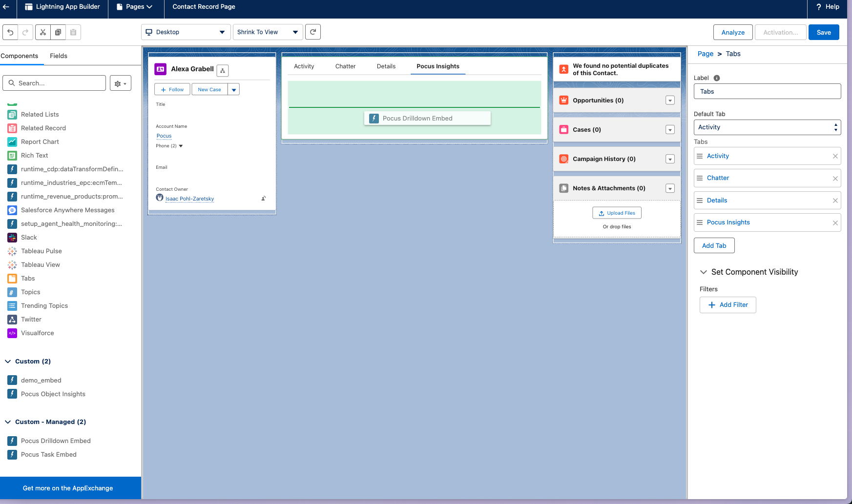Remove the Chatter tab entry

(835, 179)
